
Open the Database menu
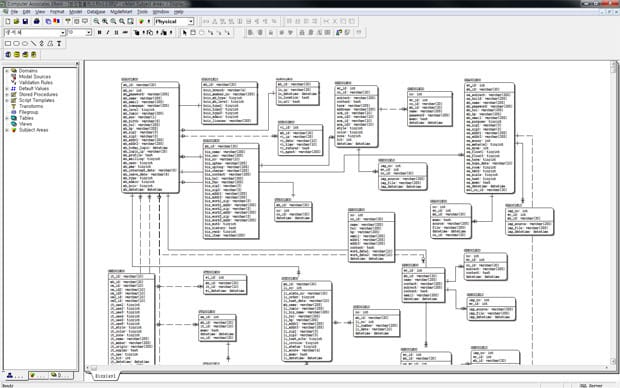[96, 12]
